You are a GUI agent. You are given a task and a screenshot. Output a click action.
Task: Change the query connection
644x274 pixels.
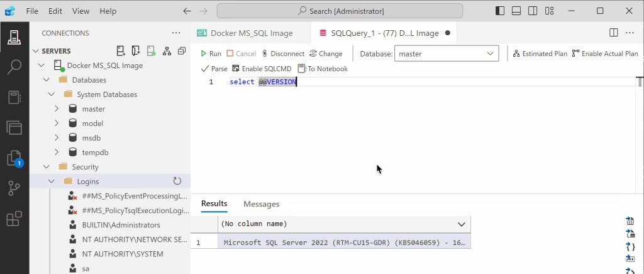pyautogui.click(x=326, y=54)
